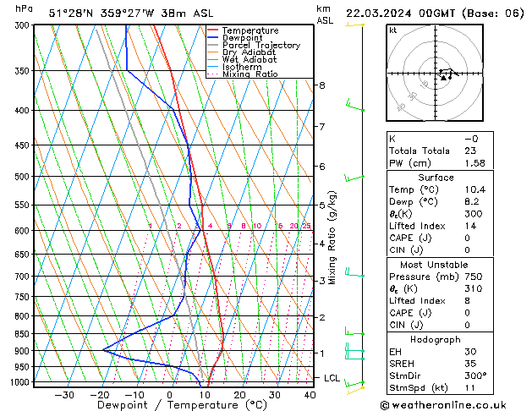Click the red Temperature legend line

212,30
